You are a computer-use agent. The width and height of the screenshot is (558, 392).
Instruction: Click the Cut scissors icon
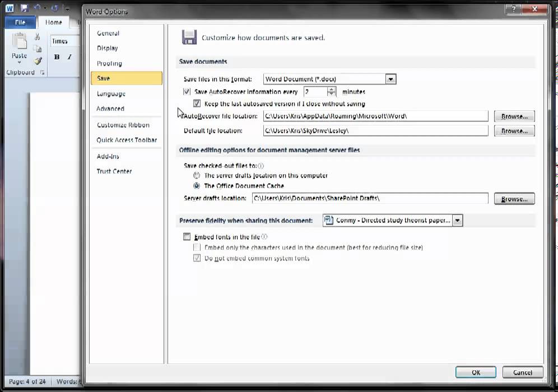tap(38, 36)
